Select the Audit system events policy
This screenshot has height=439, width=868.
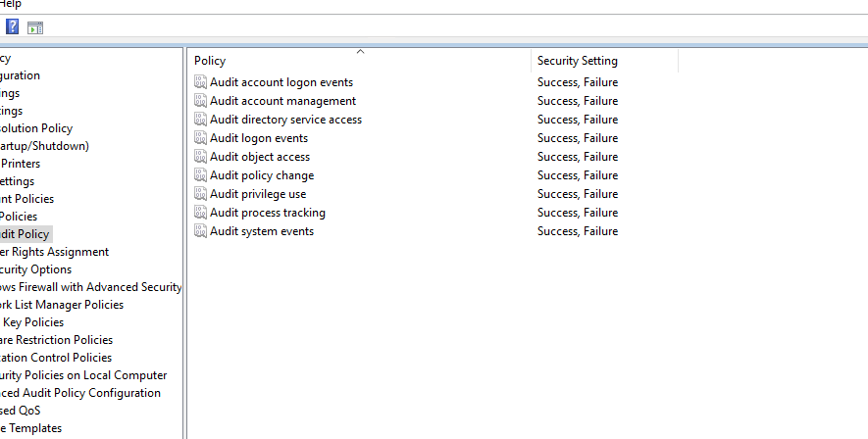pyautogui.click(x=261, y=231)
